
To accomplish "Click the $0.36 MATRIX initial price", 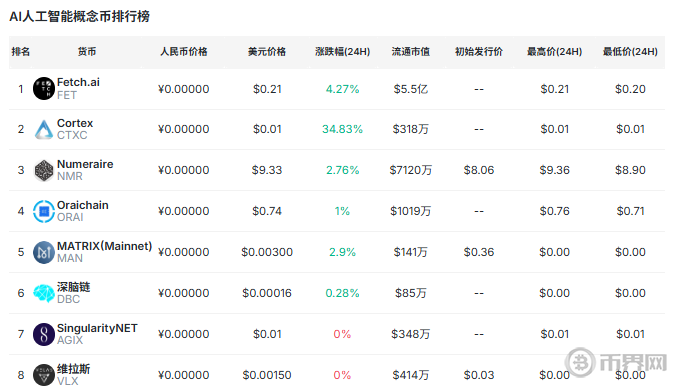I will point(479,252).
